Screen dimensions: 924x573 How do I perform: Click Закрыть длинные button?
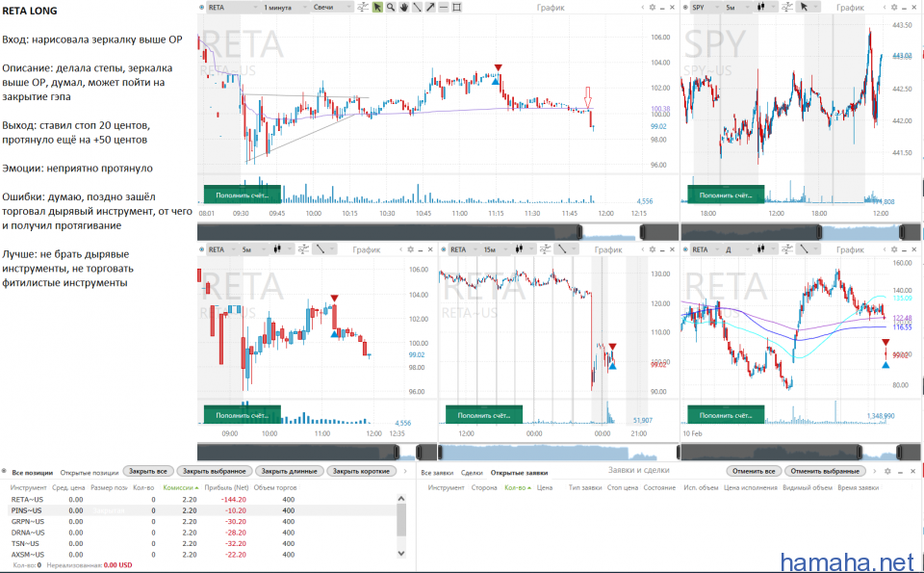coord(290,471)
